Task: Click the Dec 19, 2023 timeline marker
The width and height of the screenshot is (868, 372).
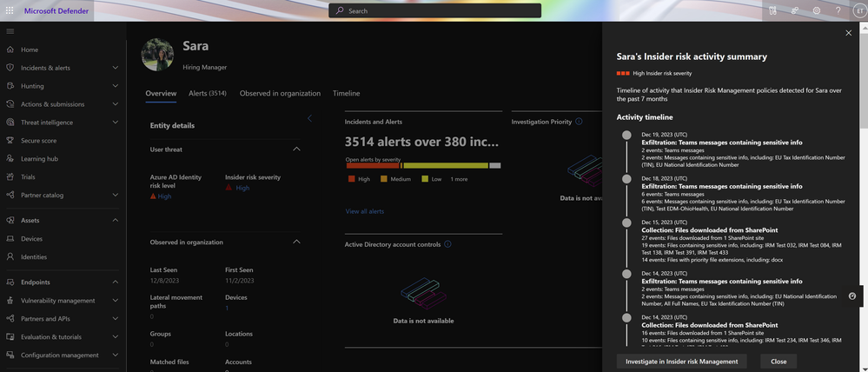Action: point(626,135)
